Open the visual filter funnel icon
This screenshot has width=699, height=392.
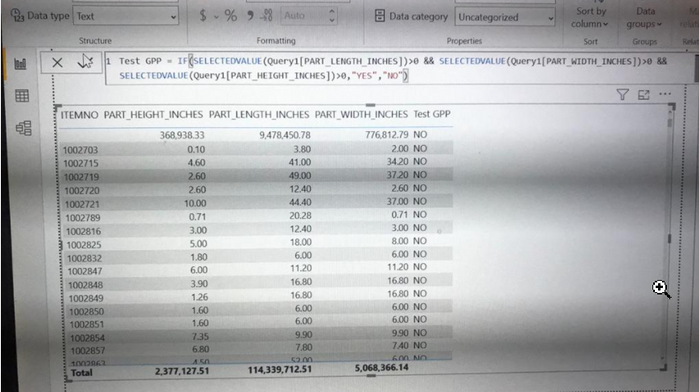622,95
